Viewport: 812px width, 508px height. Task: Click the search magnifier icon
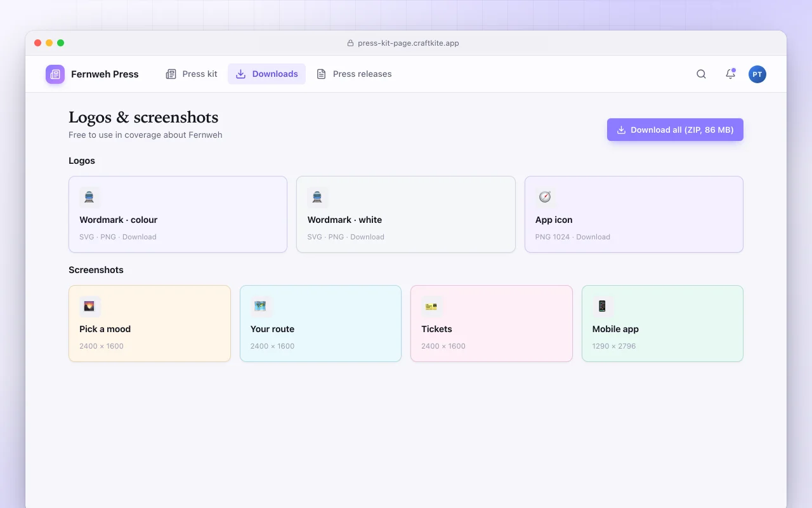click(x=701, y=74)
